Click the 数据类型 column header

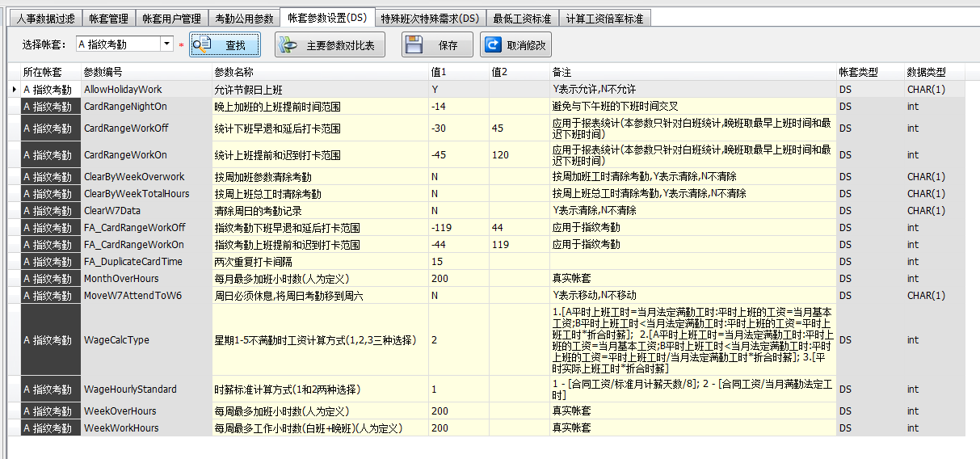(x=935, y=72)
